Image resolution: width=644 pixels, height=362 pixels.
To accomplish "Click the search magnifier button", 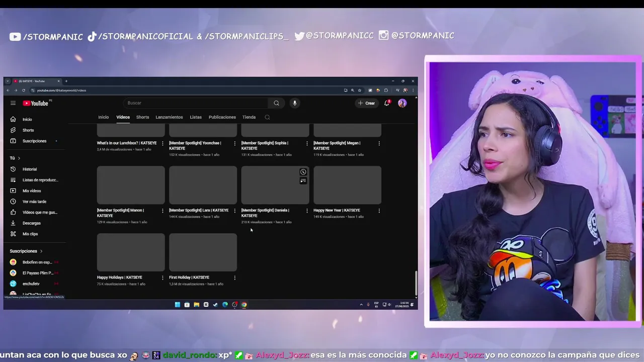I will 276,103.
